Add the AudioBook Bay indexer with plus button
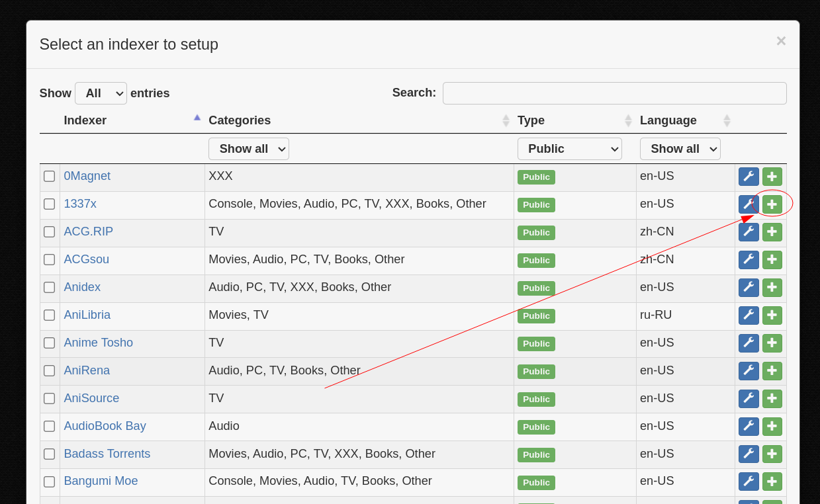Screen dimensions: 820x504 pyautogui.click(x=772, y=427)
